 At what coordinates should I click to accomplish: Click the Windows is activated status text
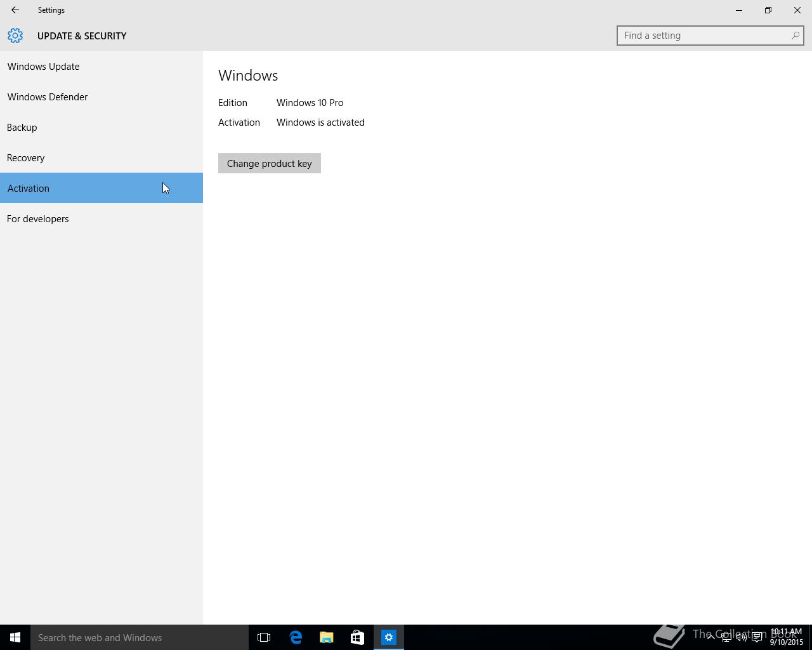[x=320, y=122]
